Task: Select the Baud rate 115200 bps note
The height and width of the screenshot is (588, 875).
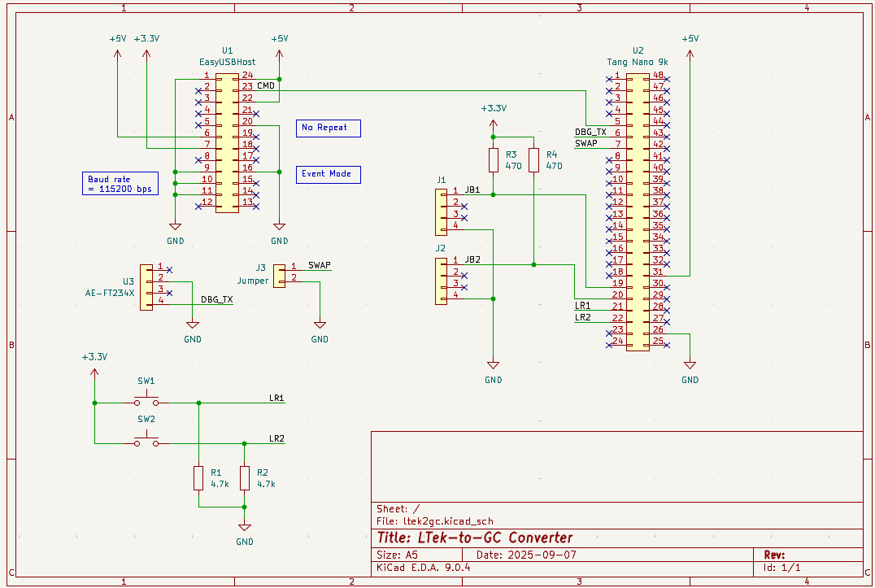Action: [120, 185]
